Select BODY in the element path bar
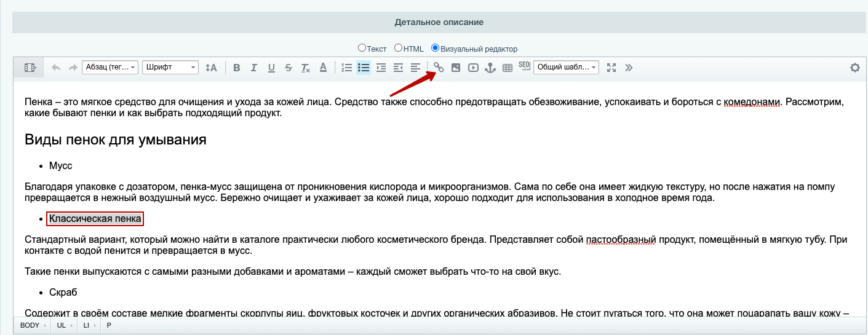 (x=30, y=325)
